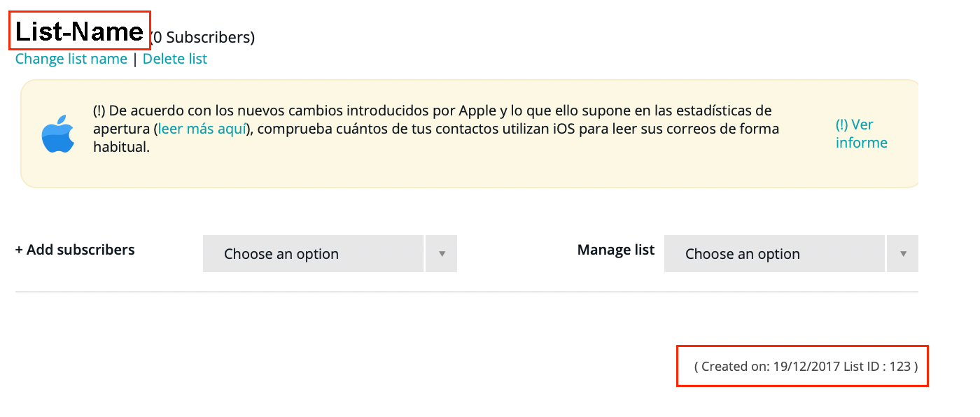Click the blue Apple logo icon
Viewport: 980px width, 417px height.
tap(58, 134)
